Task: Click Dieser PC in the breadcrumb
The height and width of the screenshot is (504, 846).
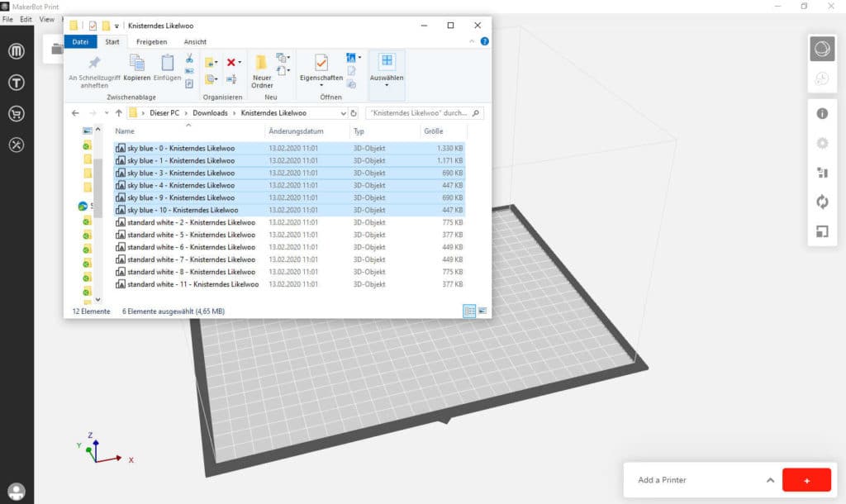Action: (164, 113)
